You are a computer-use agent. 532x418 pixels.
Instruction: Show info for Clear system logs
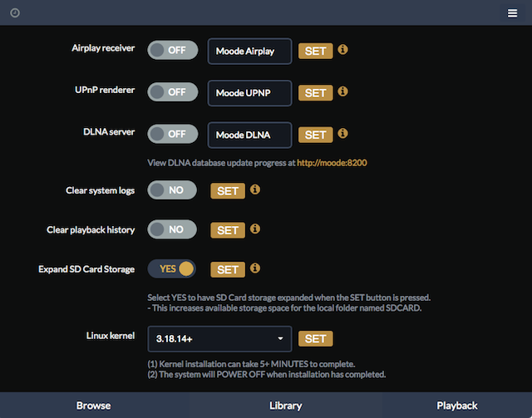tap(255, 189)
